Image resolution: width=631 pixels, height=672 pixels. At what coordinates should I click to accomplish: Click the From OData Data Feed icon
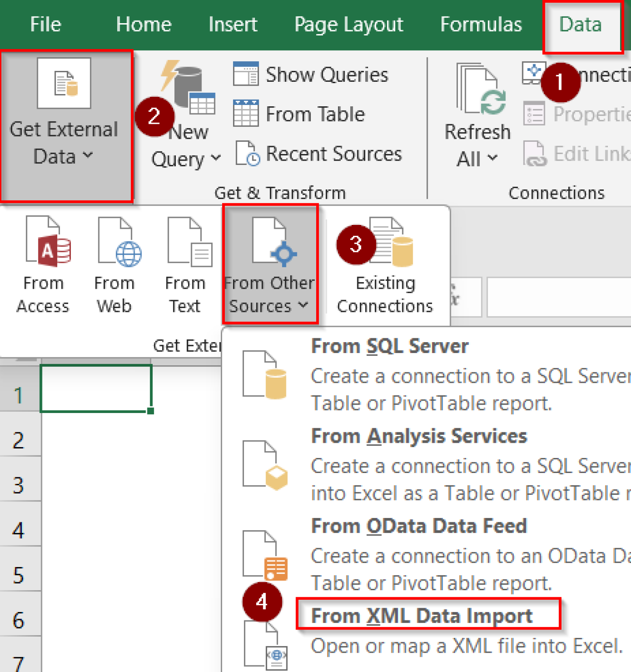(265, 556)
